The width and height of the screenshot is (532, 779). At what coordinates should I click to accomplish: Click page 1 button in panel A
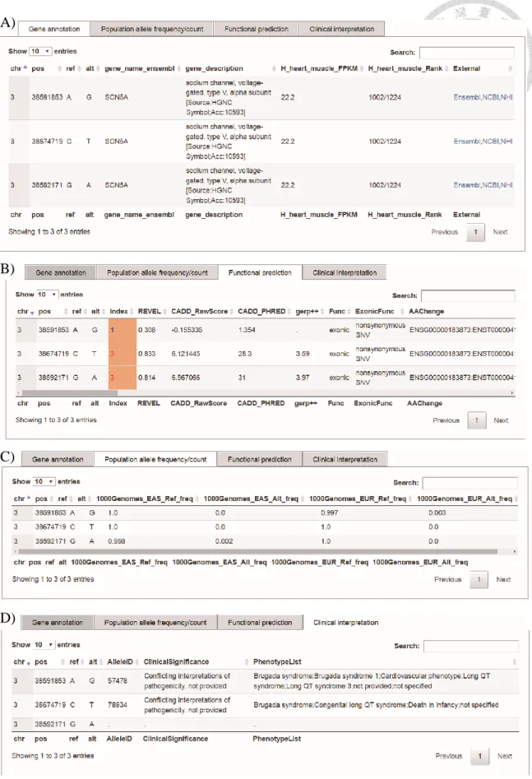tap(475, 232)
